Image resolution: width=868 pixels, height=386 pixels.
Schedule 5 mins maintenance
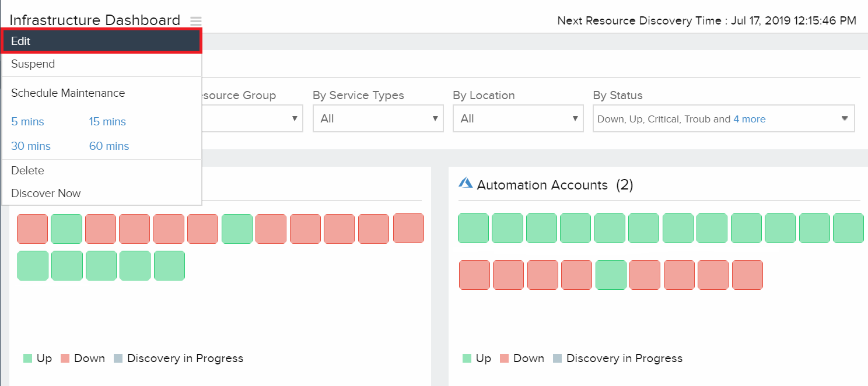27,122
